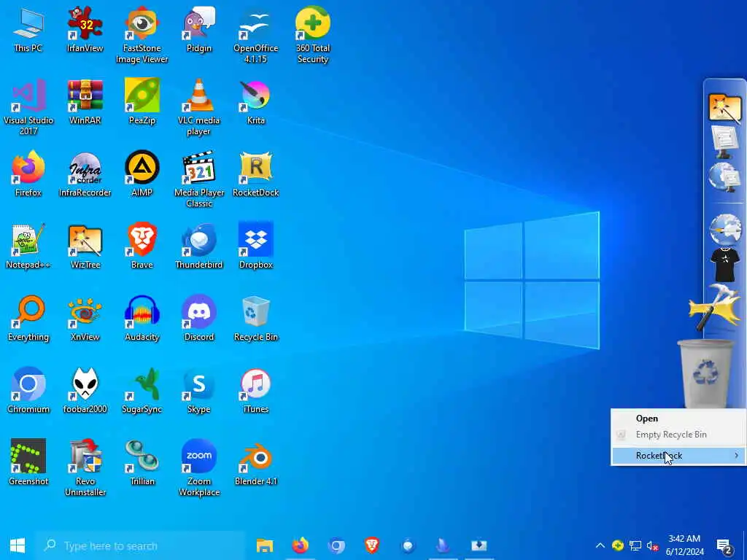Click the large dock Recycle Bin icon
Viewport: 747px width, 560px height.
(705, 374)
